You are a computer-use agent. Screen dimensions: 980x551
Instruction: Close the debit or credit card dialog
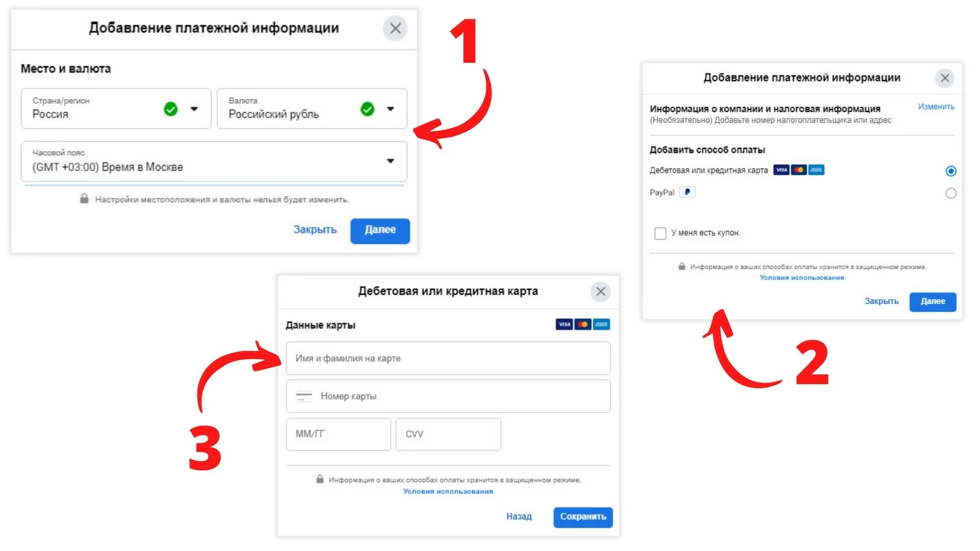(601, 291)
